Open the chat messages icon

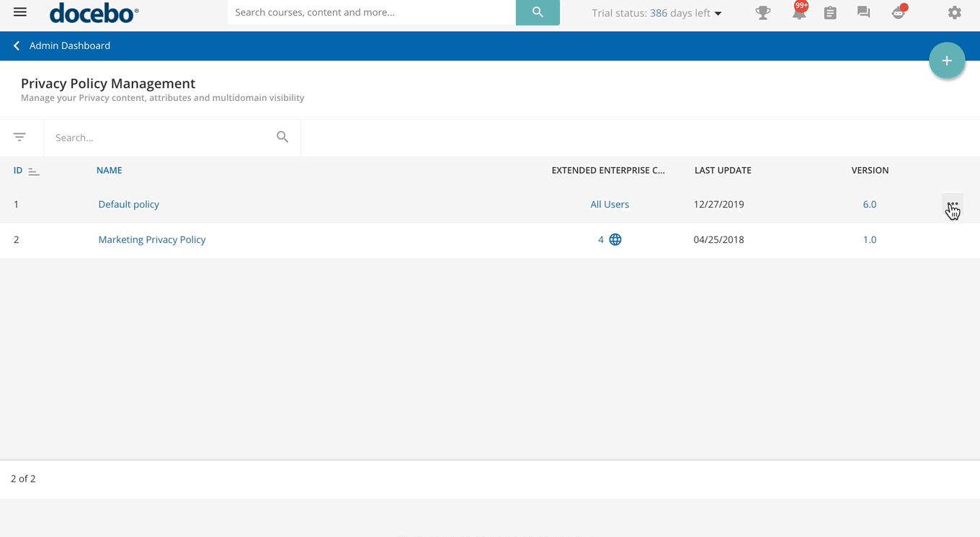coord(863,13)
